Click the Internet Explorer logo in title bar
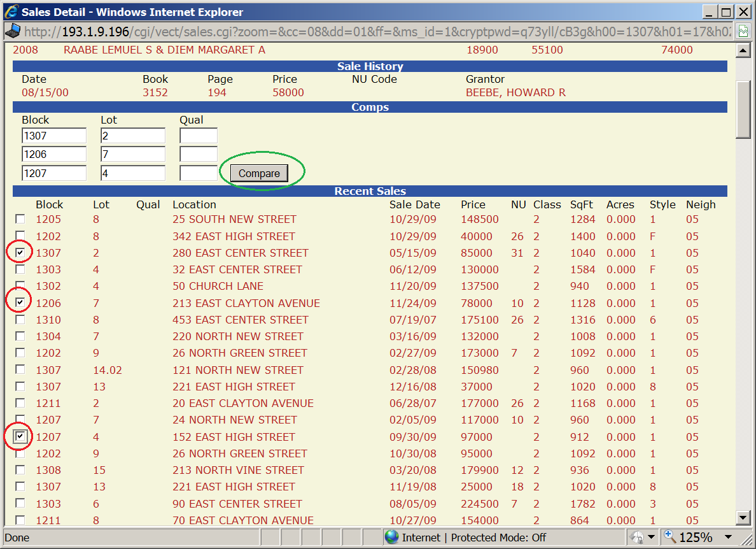This screenshot has width=756, height=549. 11,11
